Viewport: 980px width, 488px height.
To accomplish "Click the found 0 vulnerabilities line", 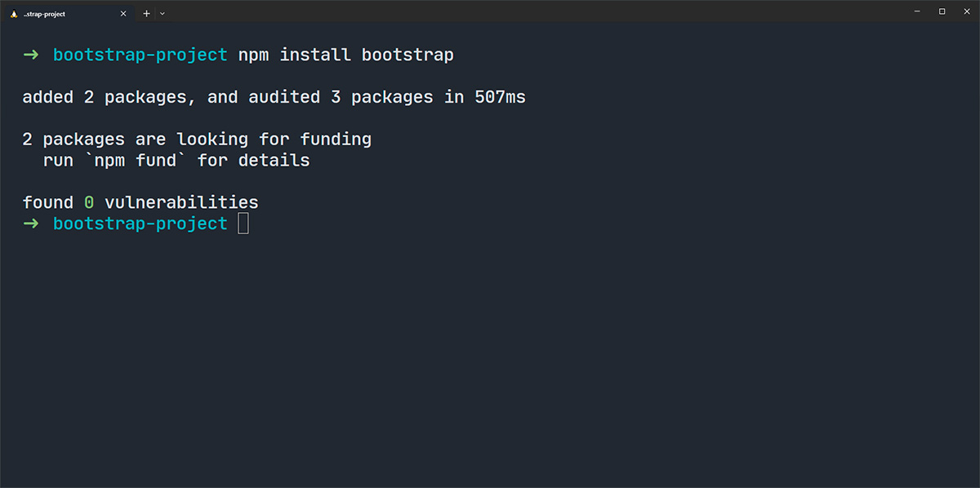I will click(139, 202).
